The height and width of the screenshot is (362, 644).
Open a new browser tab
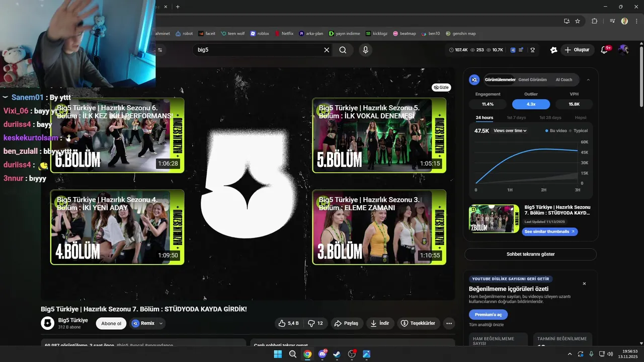[x=178, y=7]
